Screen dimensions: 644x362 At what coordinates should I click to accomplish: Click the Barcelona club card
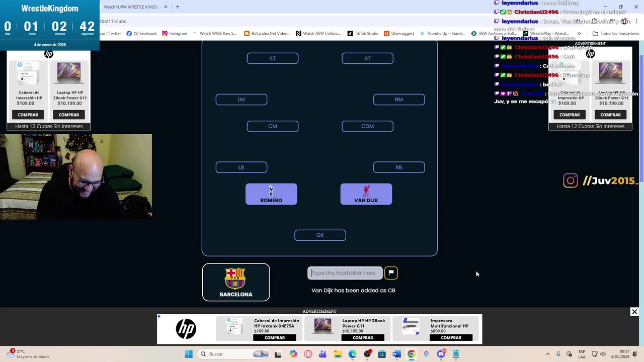click(236, 282)
